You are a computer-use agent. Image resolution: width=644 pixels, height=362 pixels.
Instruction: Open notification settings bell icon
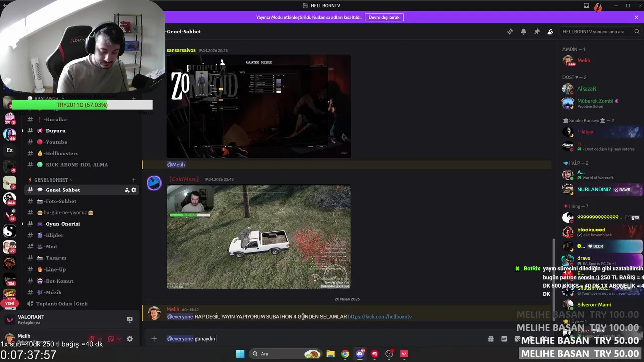pyautogui.click(x=523, y=31)
